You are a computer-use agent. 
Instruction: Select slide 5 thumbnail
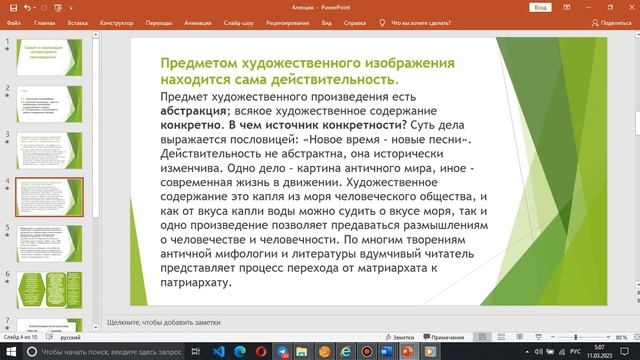tap(49, 243)
